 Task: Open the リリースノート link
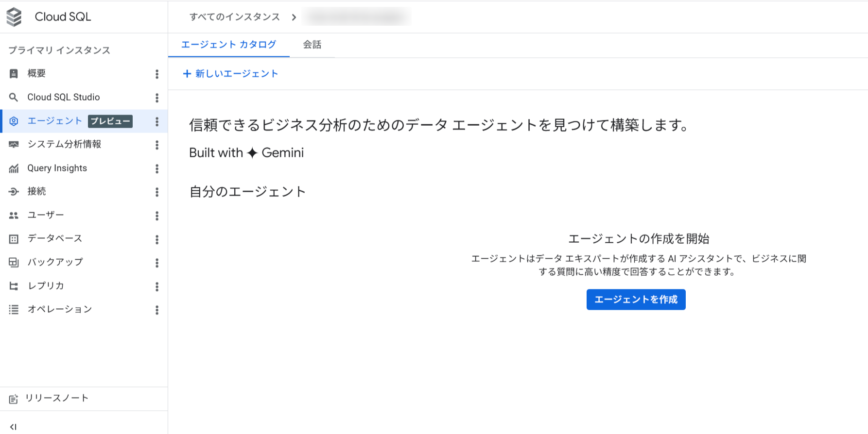pyautogui.click(x=57, y=399)
